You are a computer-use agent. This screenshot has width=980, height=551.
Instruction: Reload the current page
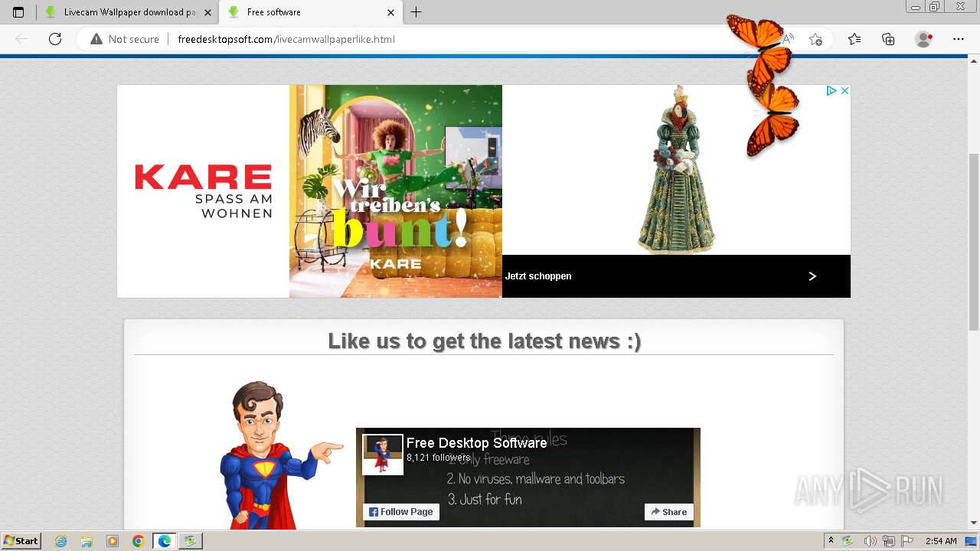click(55, 39)
